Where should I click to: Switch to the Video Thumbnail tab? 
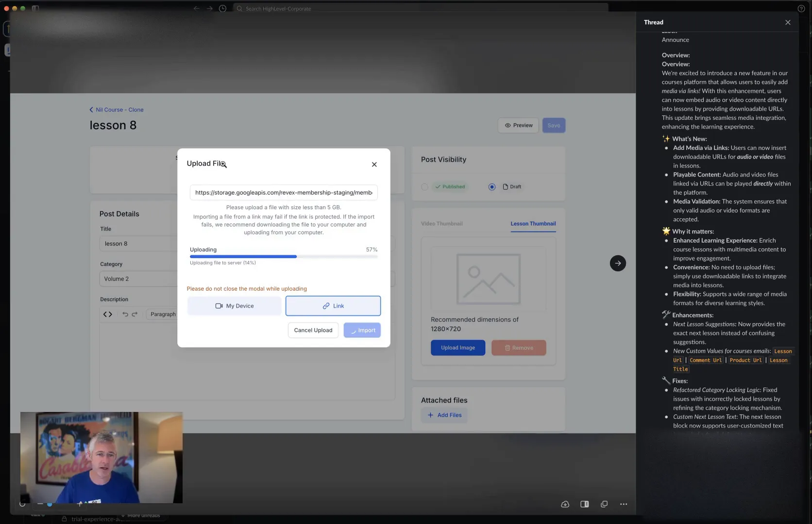(441, 224)
